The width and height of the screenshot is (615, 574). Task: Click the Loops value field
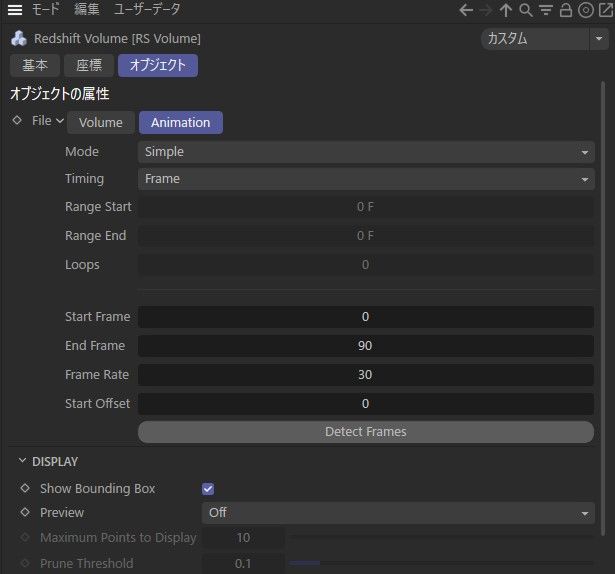(366, 265)
